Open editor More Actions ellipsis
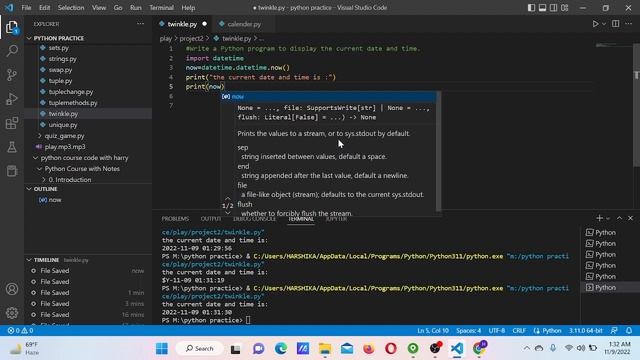Image resolution: width=640 pixels, height=360 pixels. (x=629, y=24)
